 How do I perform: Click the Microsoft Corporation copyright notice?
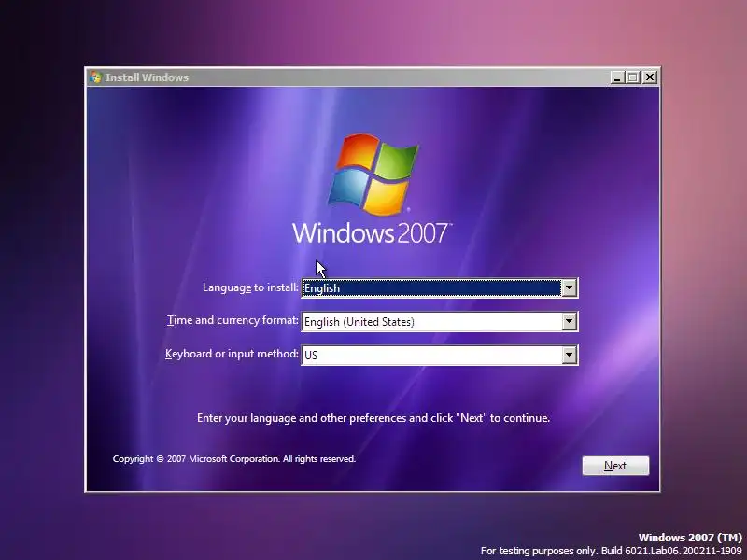click(234, 459)
